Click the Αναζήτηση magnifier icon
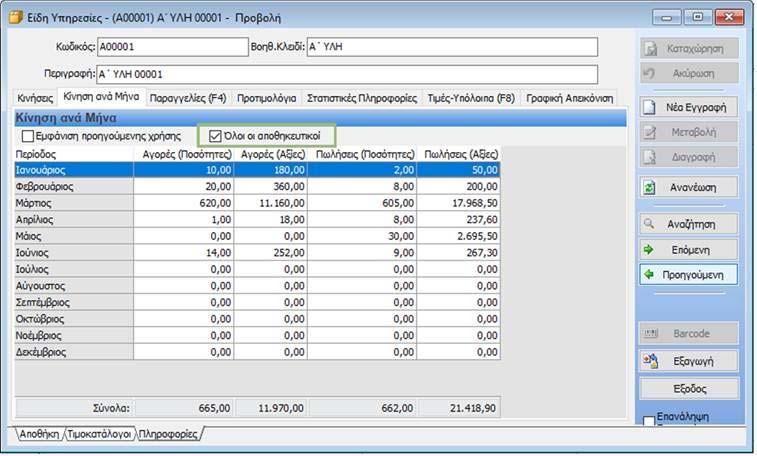 tap(649, 224)
